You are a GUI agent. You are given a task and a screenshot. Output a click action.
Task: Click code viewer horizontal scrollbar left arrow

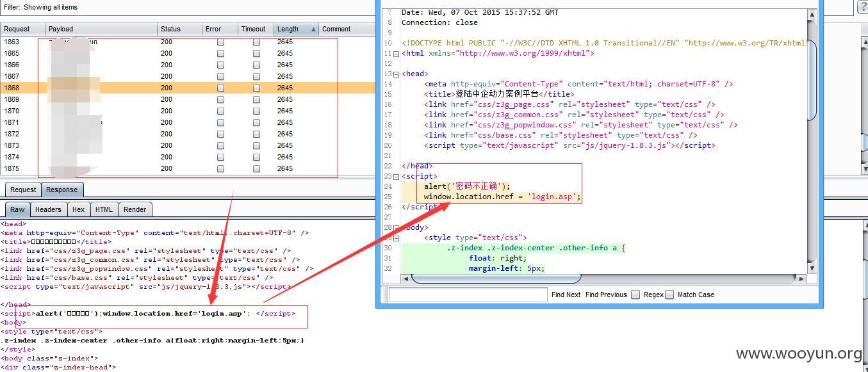405,279
